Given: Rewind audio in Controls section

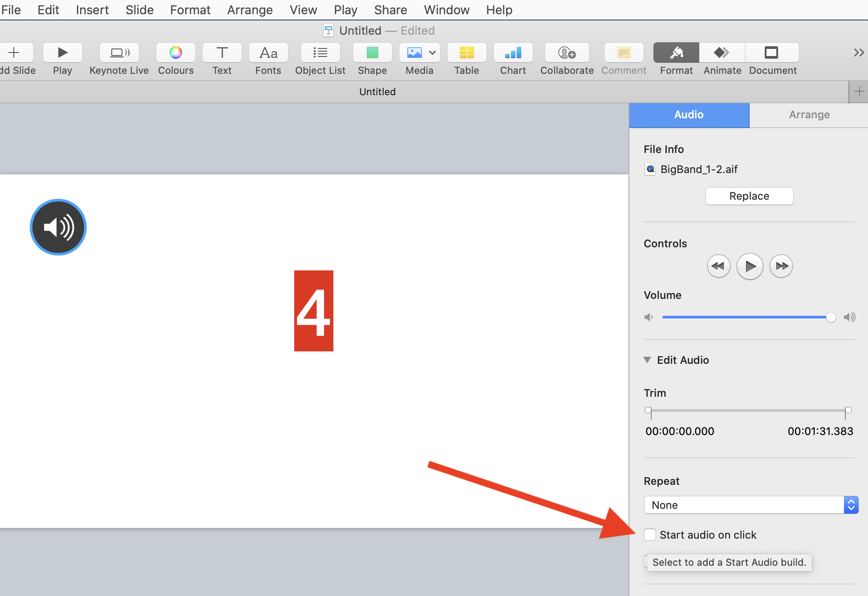Looking at the screenshot, I should [x=718, y=266].
